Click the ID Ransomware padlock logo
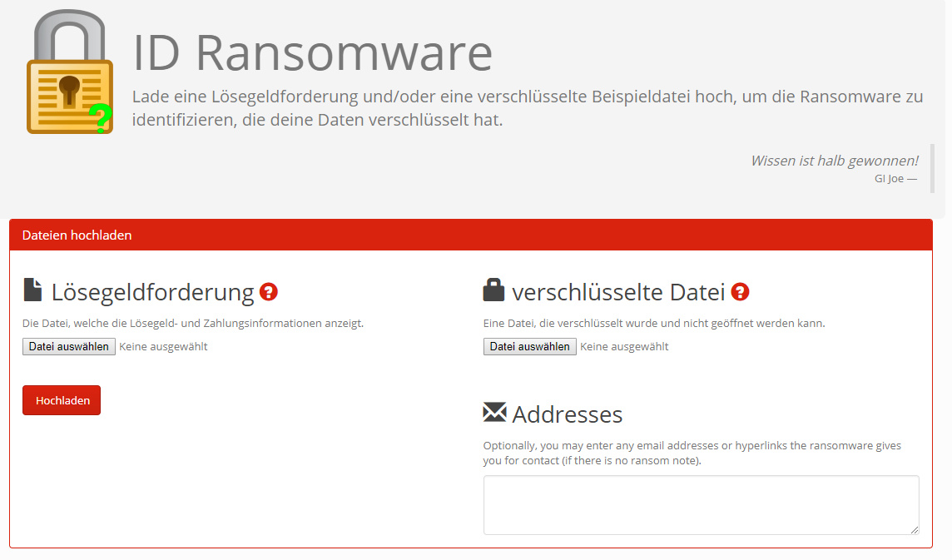 point(70,72)
